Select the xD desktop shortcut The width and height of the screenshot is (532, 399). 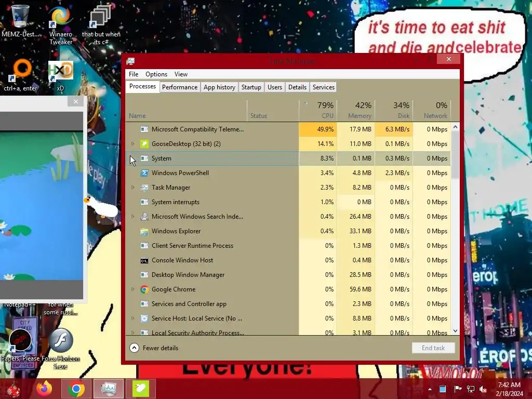60,76
